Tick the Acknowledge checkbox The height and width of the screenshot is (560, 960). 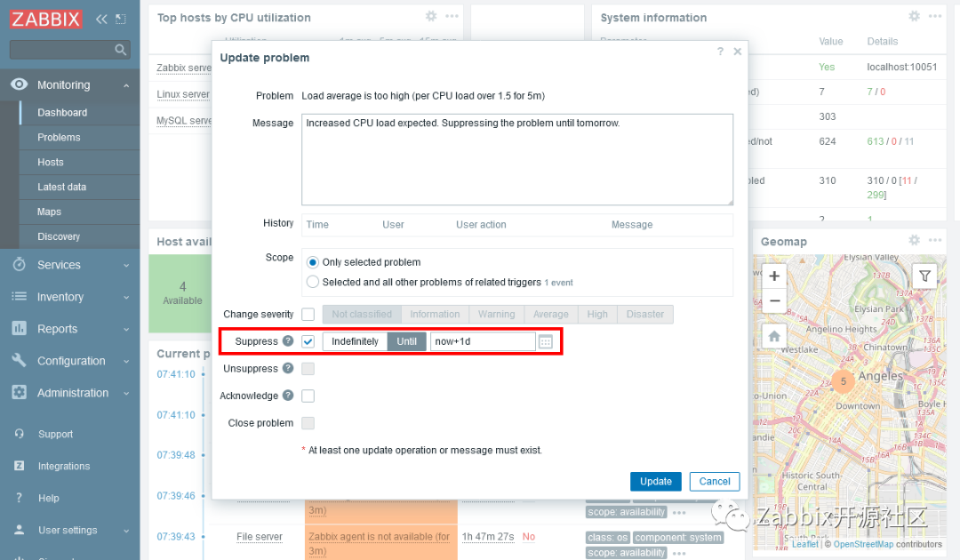(308, 396)
